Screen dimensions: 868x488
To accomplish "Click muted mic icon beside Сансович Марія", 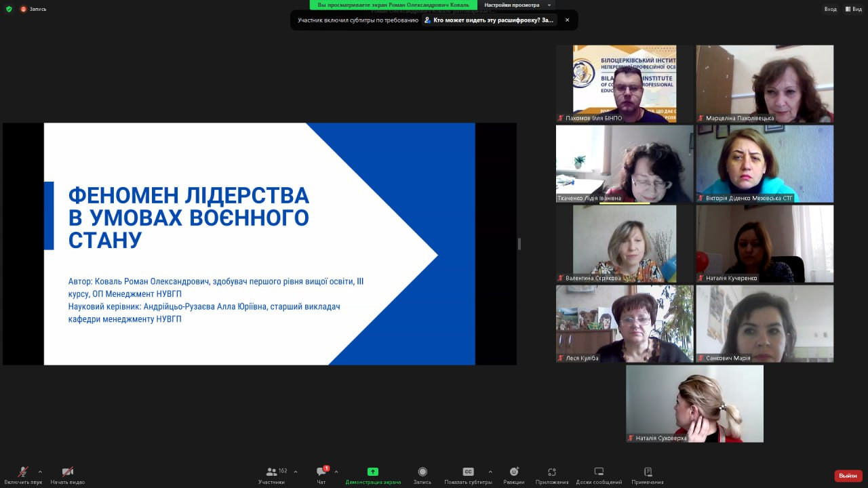I will (x=701, y=358).
